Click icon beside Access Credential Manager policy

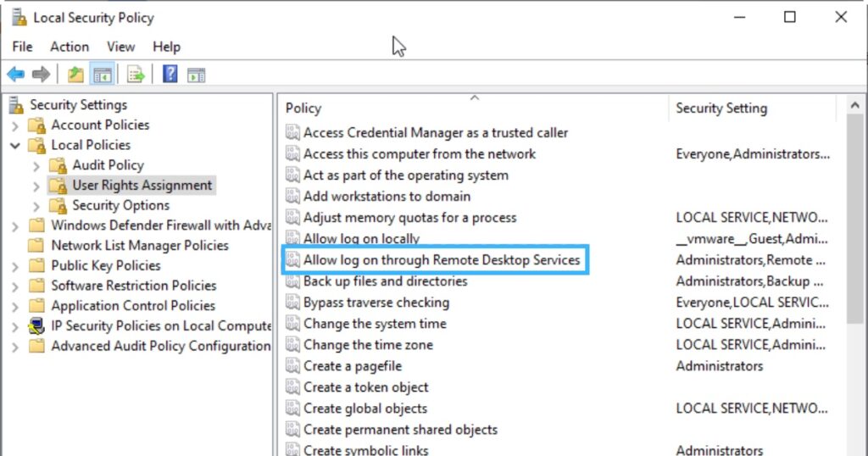[x=292, y=132]
